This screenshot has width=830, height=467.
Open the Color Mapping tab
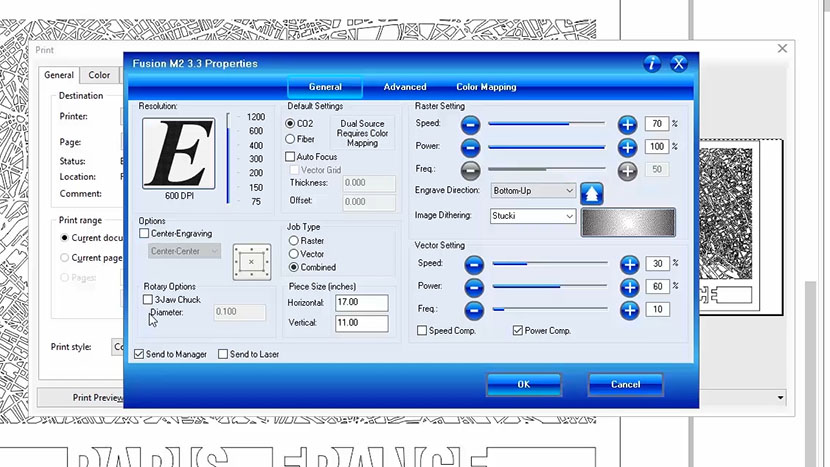click(x=486, y=87)
